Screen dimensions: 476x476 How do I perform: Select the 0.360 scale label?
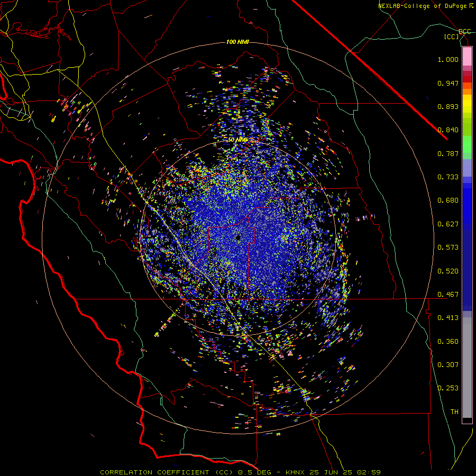click(448, 342)
